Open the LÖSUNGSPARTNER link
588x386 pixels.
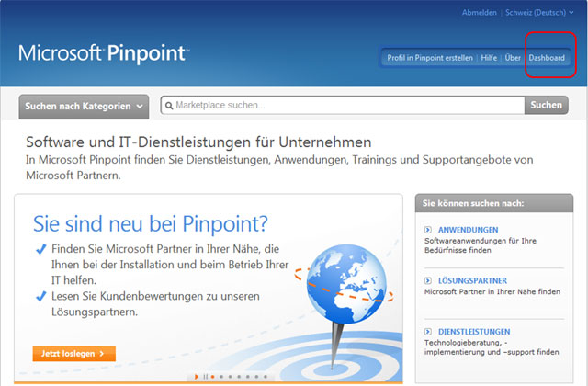coord(472,280)
